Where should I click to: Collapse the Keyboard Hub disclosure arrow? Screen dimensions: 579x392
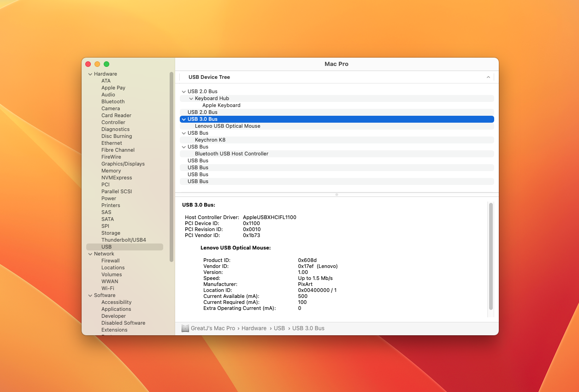191,98
